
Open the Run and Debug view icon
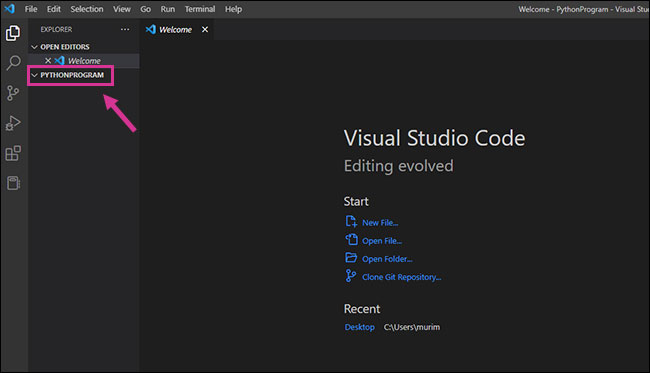pyautogui.click(x=13, y=123)
